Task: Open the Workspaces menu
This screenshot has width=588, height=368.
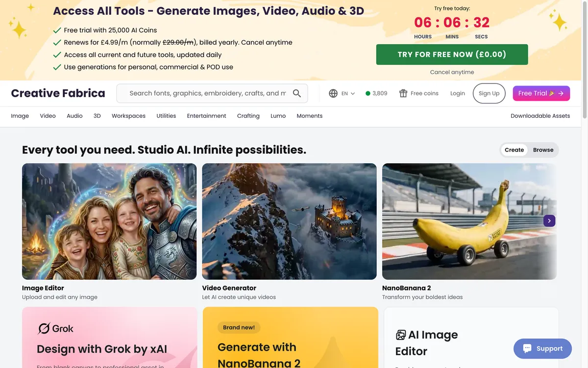Action: [x=128, y=116]
